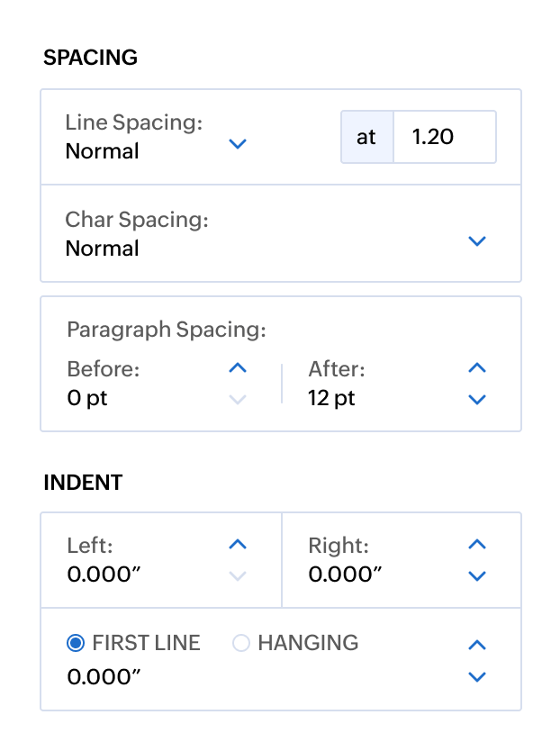The width and height of the screenshot is (560, 751).
Task: Click the 'at' label beside line spacing
Action: (x=366, y=137)
